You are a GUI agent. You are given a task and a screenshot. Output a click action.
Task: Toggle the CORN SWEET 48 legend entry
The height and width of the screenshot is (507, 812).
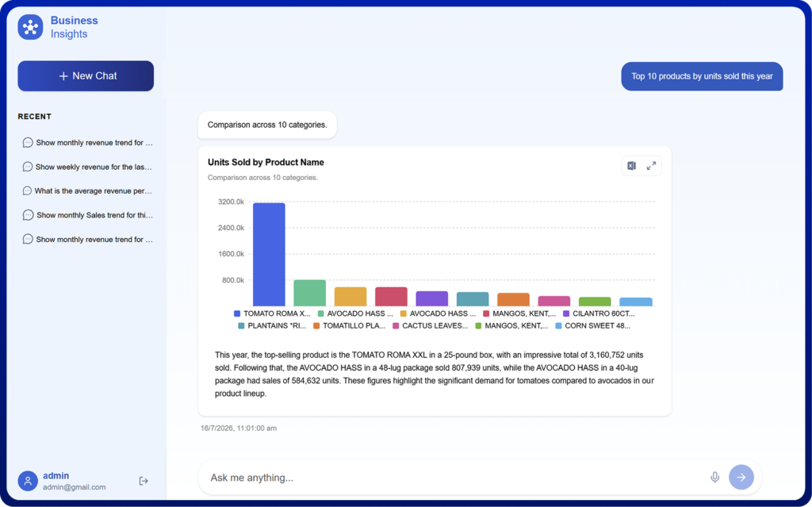pyautogui.click(x=593, y=326)
